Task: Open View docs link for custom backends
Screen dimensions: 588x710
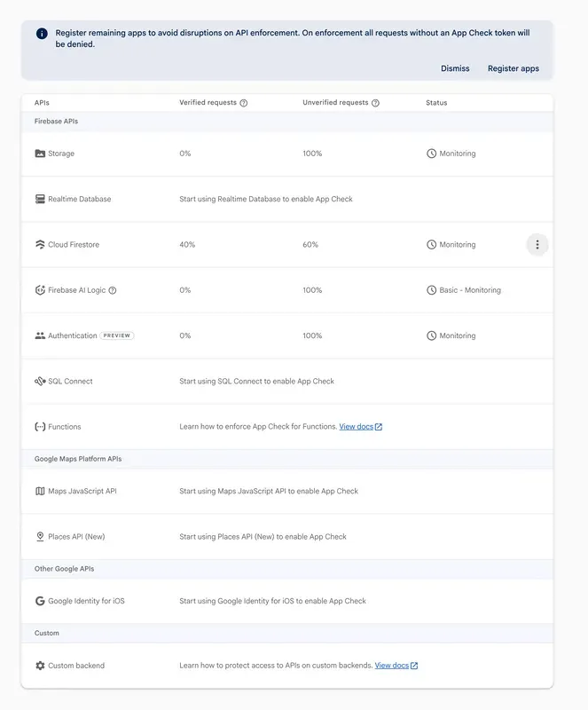Action: coord(391,666)
